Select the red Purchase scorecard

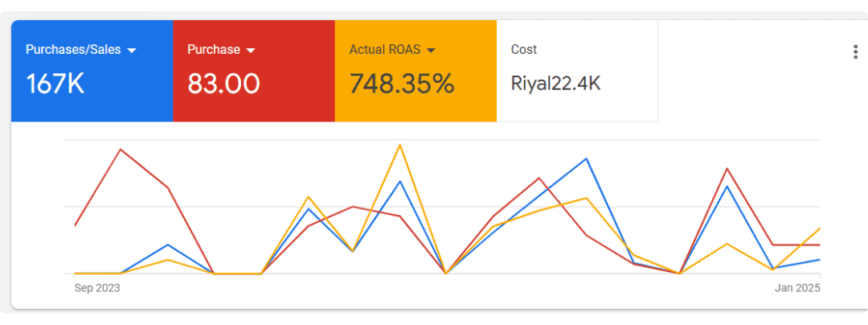[x=254, y=71]
